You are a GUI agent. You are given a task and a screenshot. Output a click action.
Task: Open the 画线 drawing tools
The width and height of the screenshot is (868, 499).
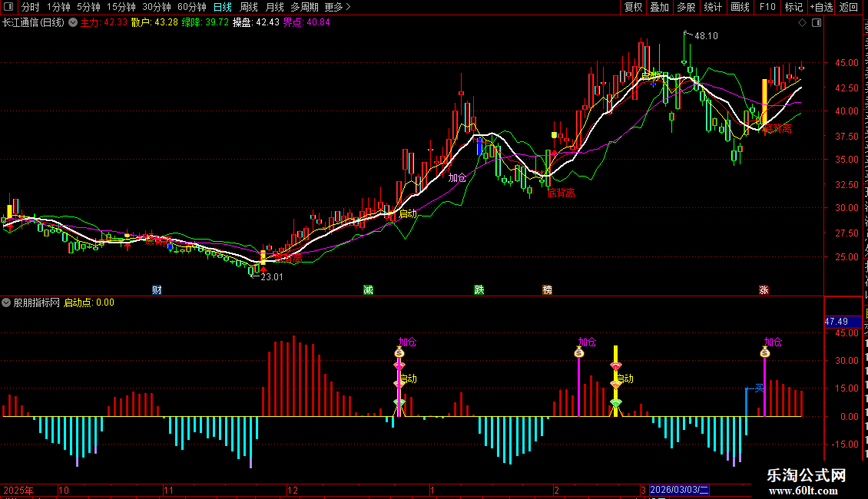(x=740, y=7)
